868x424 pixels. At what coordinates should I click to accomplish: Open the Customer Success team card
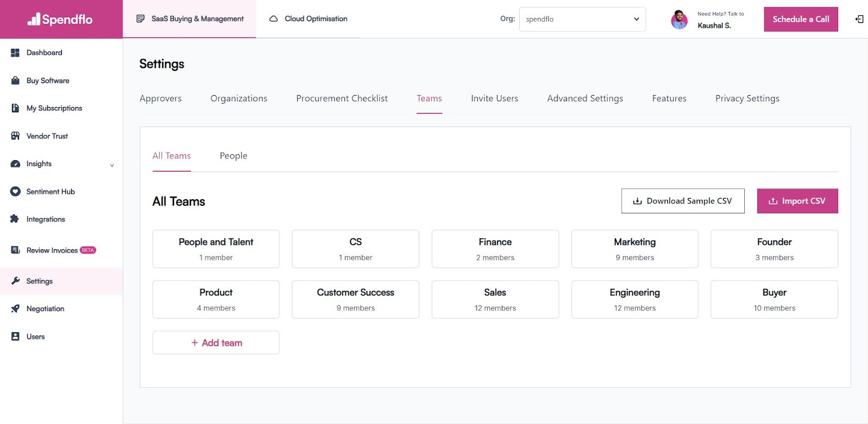coord(355,299)
